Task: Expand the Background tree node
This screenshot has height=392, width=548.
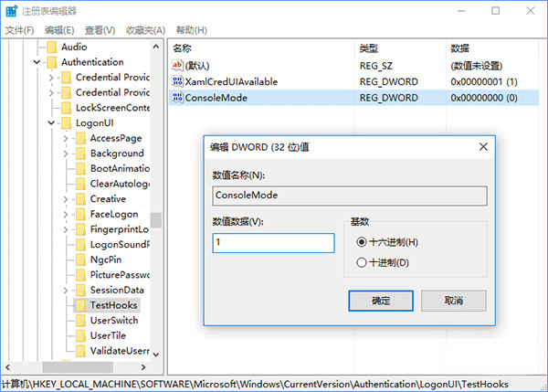Action: [x=67, y=154]
